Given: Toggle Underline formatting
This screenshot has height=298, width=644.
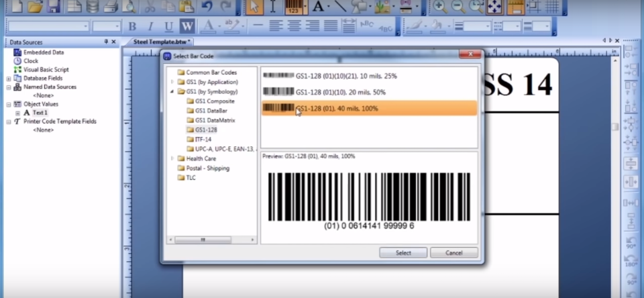Looking at the screenshot, I should coord(168,27).
